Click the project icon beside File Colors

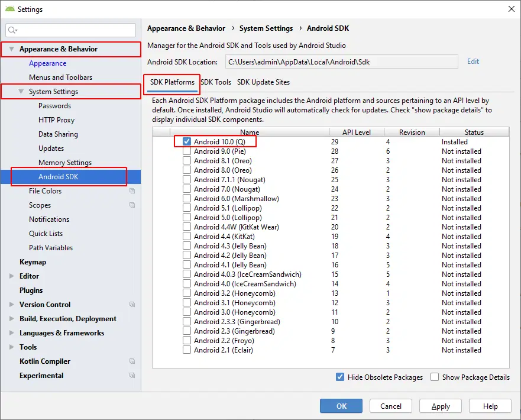point(132,191)
